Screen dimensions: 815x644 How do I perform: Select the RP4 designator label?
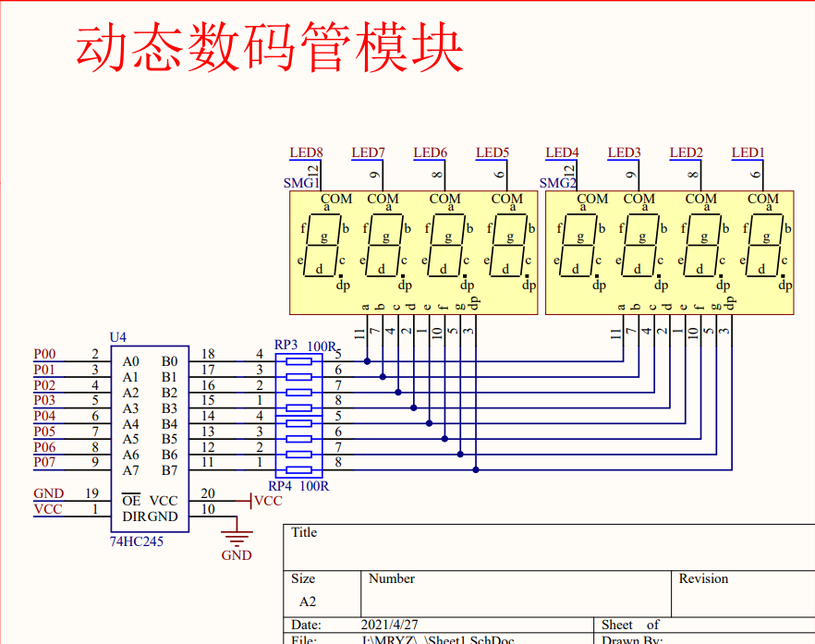point(280,486)
